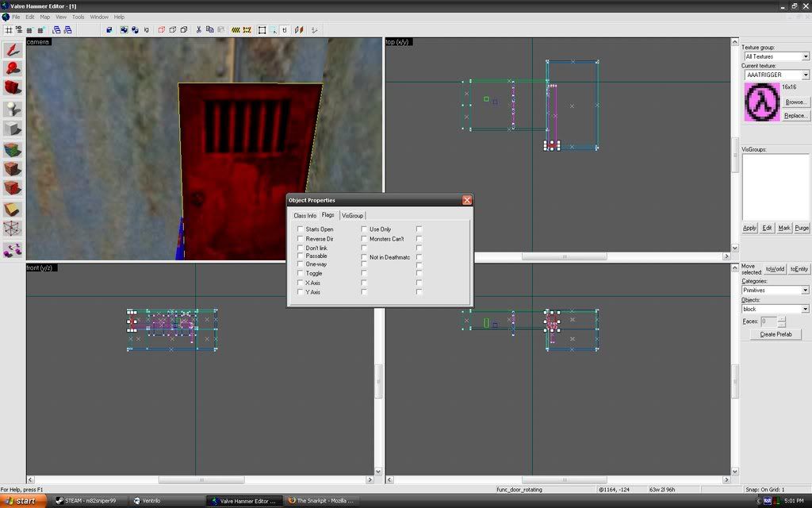Open the Objects dropdown showing block
Viewport: 812px width, 508px height.
click(805, 309)
